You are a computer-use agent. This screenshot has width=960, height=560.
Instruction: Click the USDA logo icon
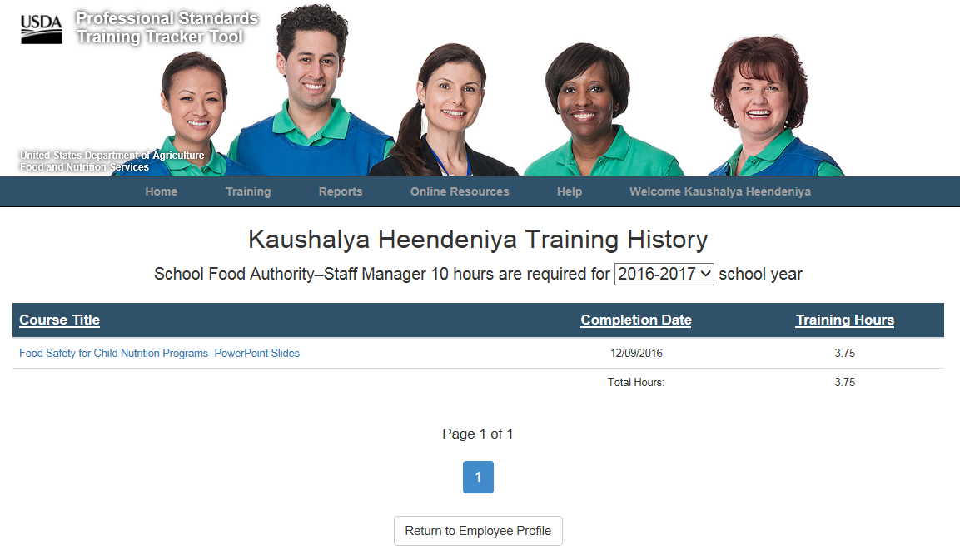pos(41,29)
